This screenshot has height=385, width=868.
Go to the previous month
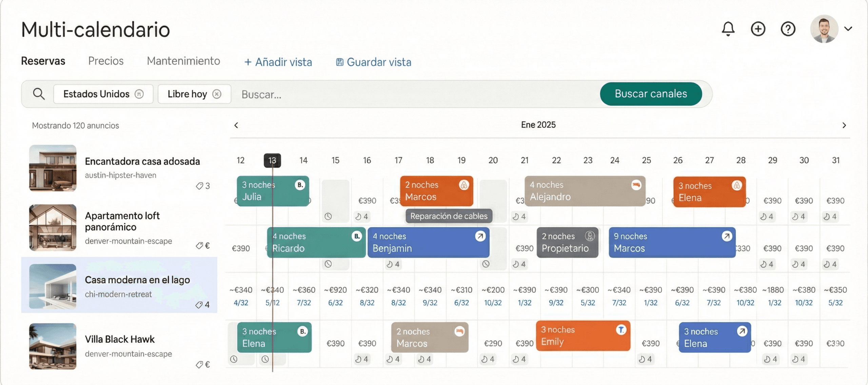point(236,125)
